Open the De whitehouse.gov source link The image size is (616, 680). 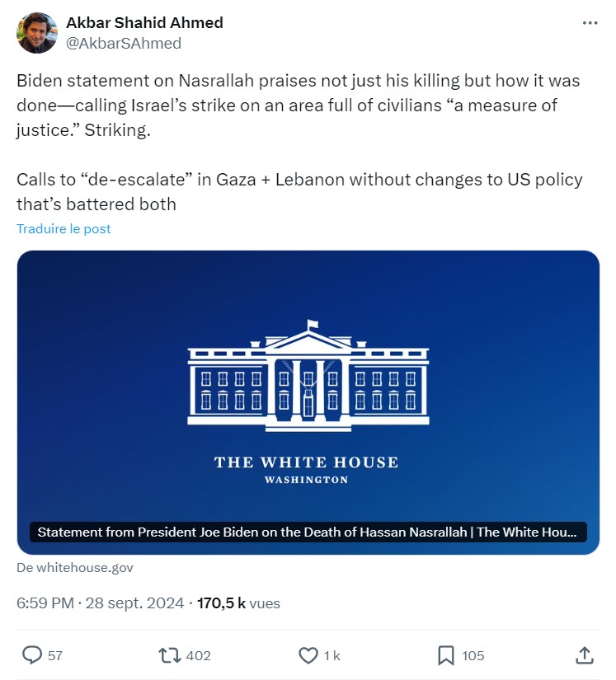coord(74,567)
